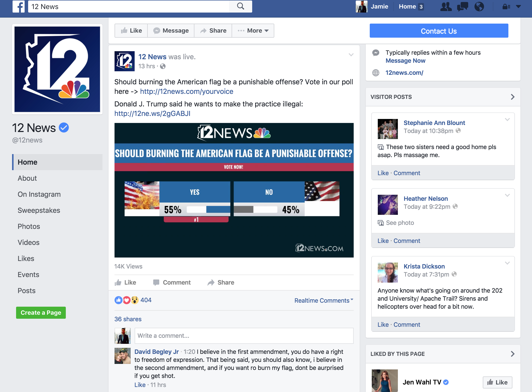The height and width of the screenshot is (392, 532).
Task: Open post options chevron on 12 News post
Action: pyautogui.click(x=351, y=55)
